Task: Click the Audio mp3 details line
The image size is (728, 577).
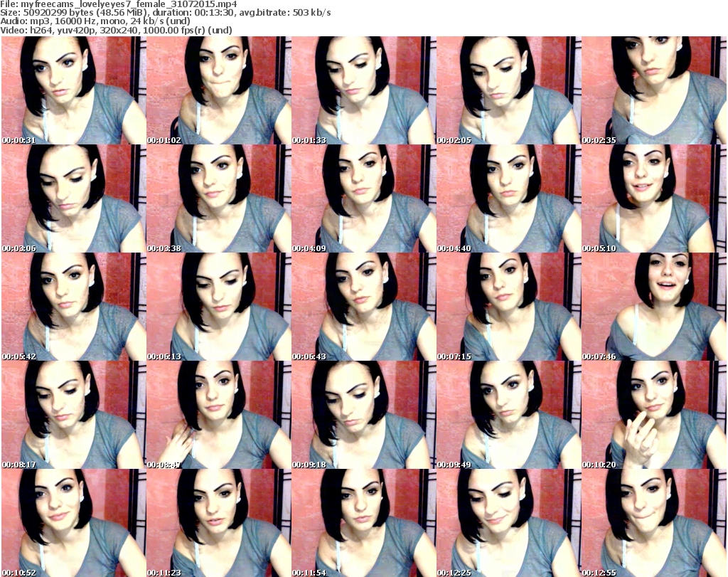Action: click(95, 21)
